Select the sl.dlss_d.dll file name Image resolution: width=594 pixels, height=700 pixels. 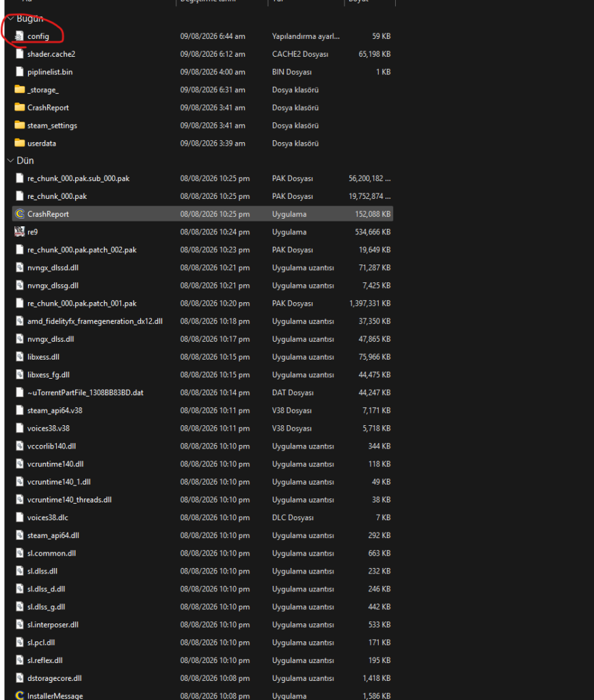coord(46,589)
